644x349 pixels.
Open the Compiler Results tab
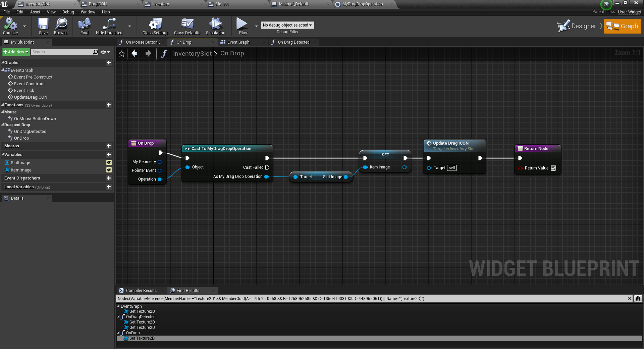point(141,291)
